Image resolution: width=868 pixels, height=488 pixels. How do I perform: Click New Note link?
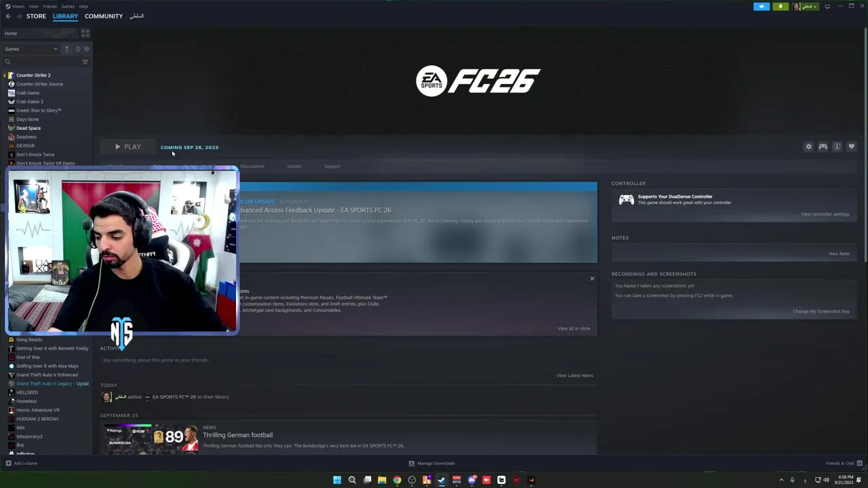(x=839, y=253)
